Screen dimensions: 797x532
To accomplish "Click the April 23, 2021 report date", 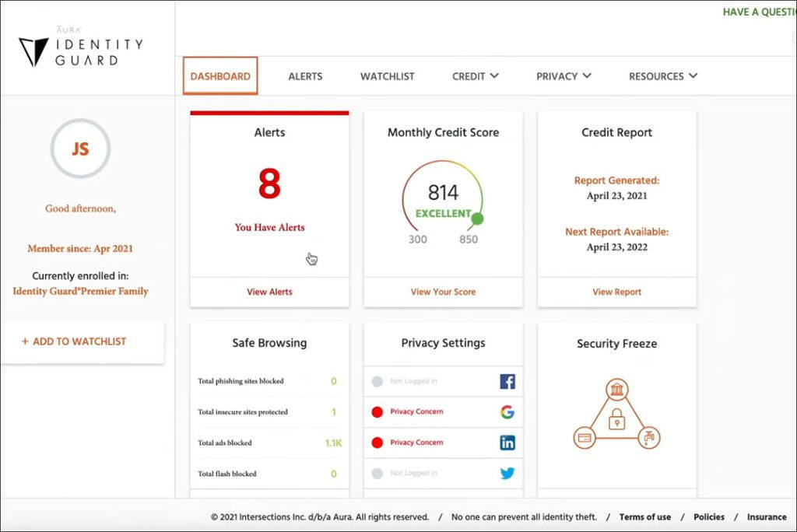I will 616,196.
